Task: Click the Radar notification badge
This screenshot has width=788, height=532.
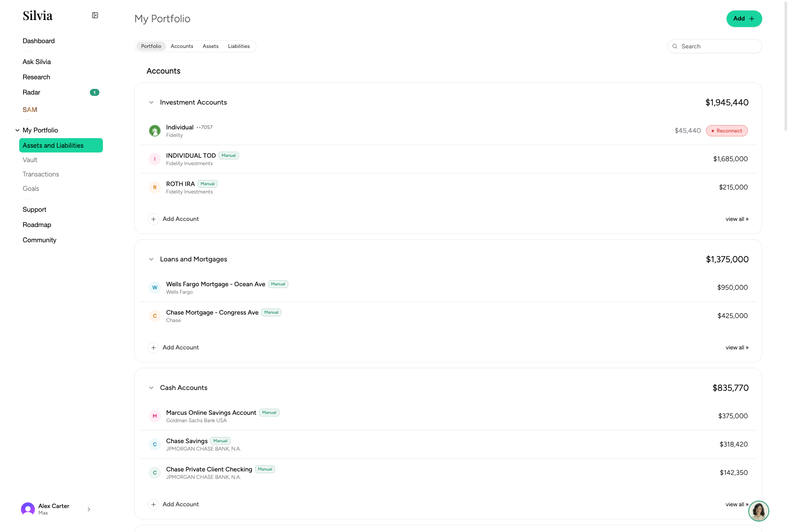Action: 95,92
